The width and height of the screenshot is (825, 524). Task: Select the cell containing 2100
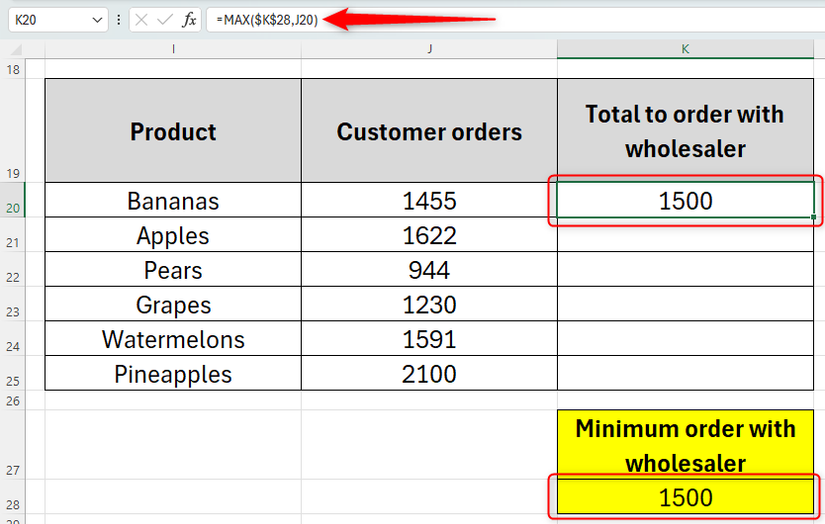click(x=429, y=374)
